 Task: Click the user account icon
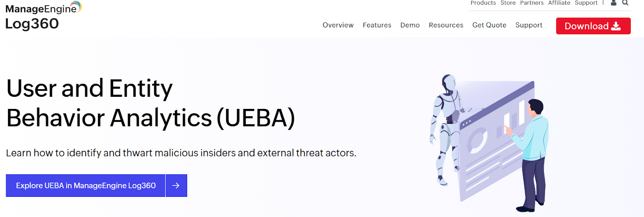coord(613,3)
